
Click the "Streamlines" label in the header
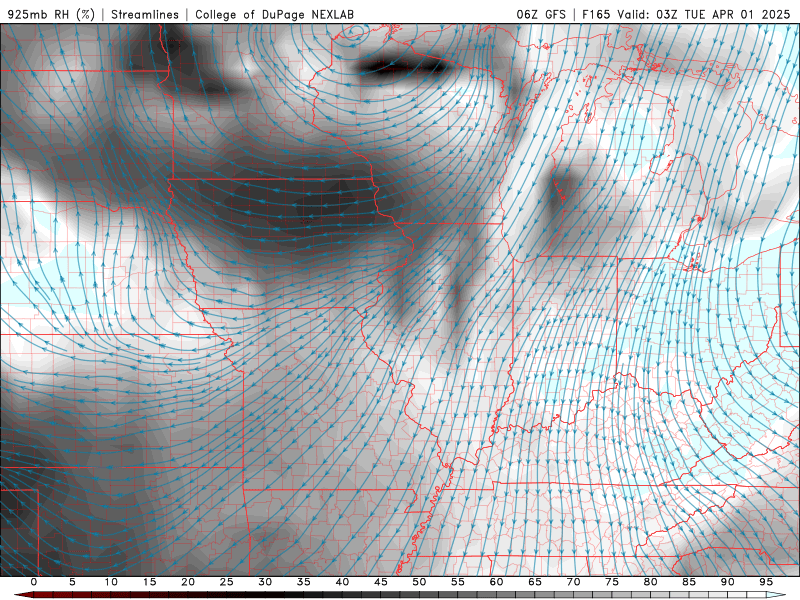tap(145, 14)
